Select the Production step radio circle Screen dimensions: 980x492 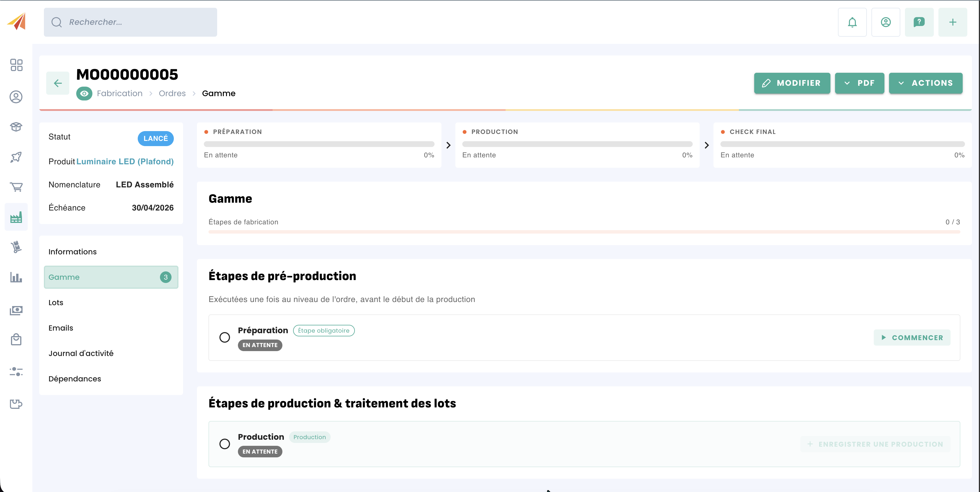click(224, 444)
